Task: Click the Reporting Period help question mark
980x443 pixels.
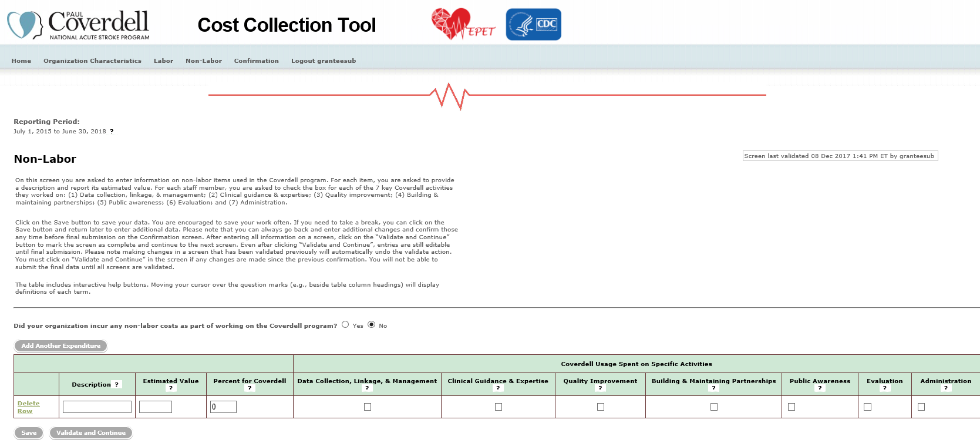Action: (112, 132)
